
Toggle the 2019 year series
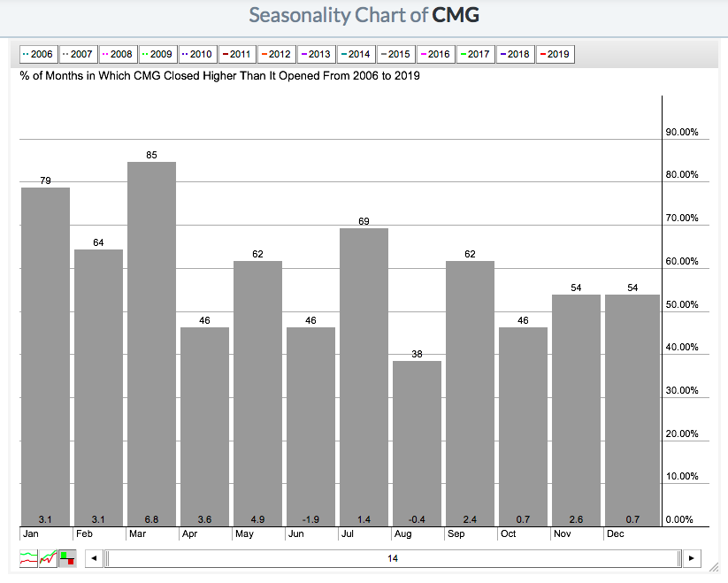coord(555,54)
